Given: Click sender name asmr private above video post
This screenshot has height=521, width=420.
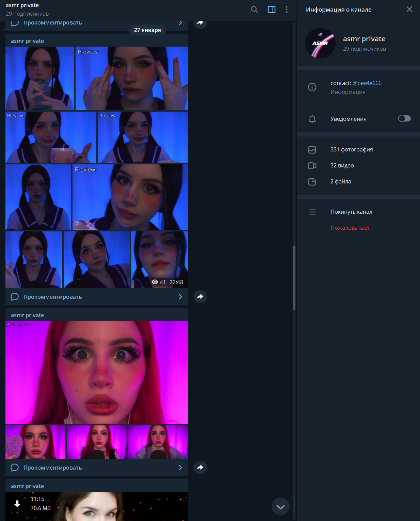Looking at the screenshot, I should tap(27, 486).
